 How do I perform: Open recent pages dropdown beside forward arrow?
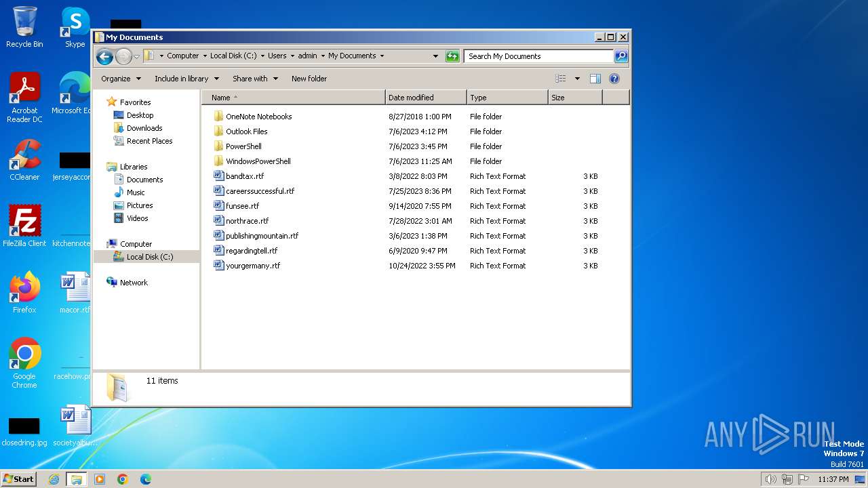137,56
